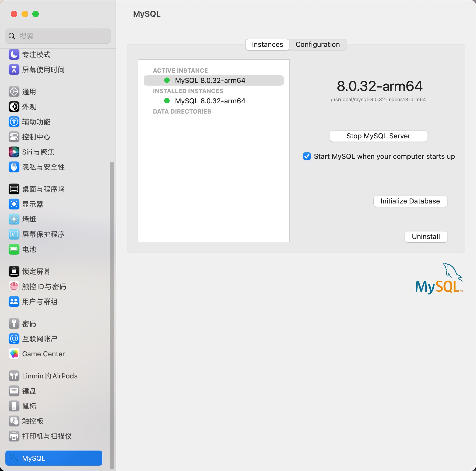Switch to the Instances tab
Screen dimensions: 476x471
click(x=267, y=45)
